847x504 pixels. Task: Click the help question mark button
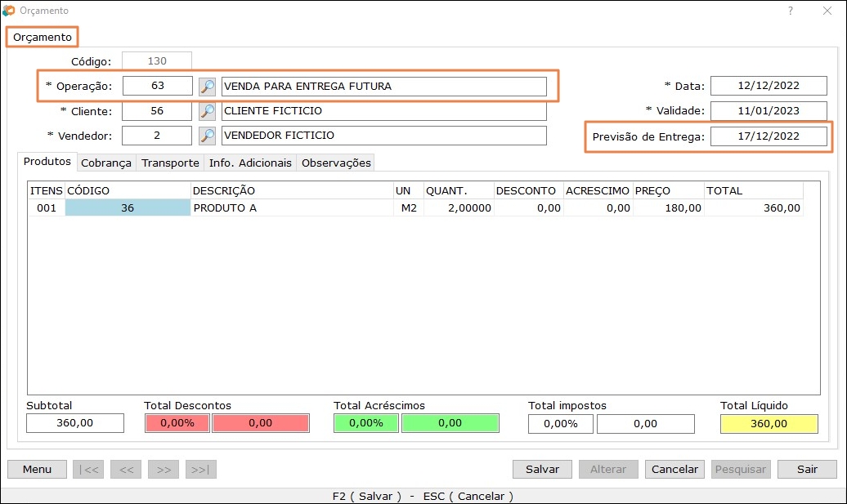(x=791, y=11)
